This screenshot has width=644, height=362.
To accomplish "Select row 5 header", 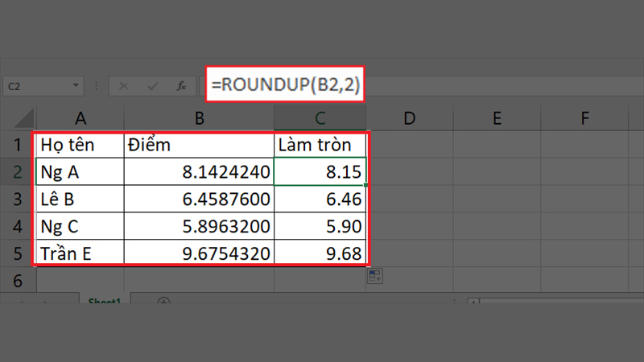I will (18, 253).
